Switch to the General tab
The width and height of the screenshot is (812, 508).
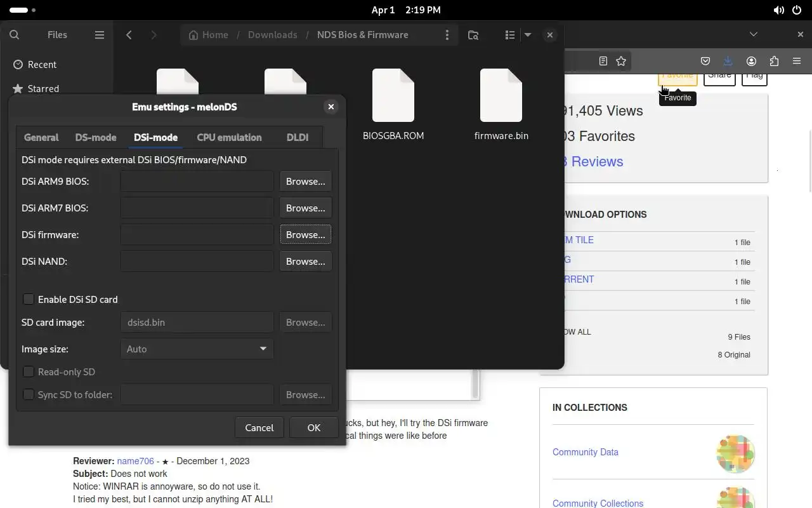pyautogui.click(x=41, y=137)
